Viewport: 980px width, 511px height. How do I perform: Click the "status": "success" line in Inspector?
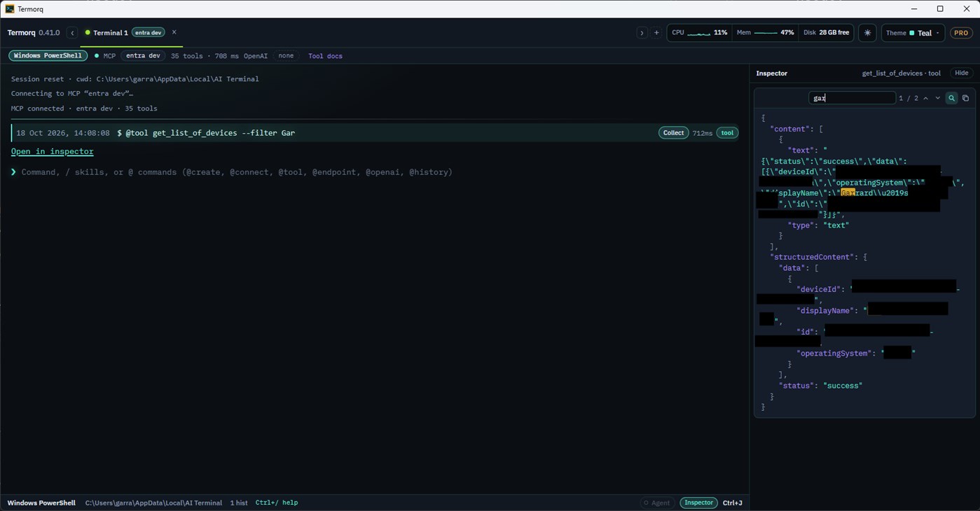click(820, 386)
